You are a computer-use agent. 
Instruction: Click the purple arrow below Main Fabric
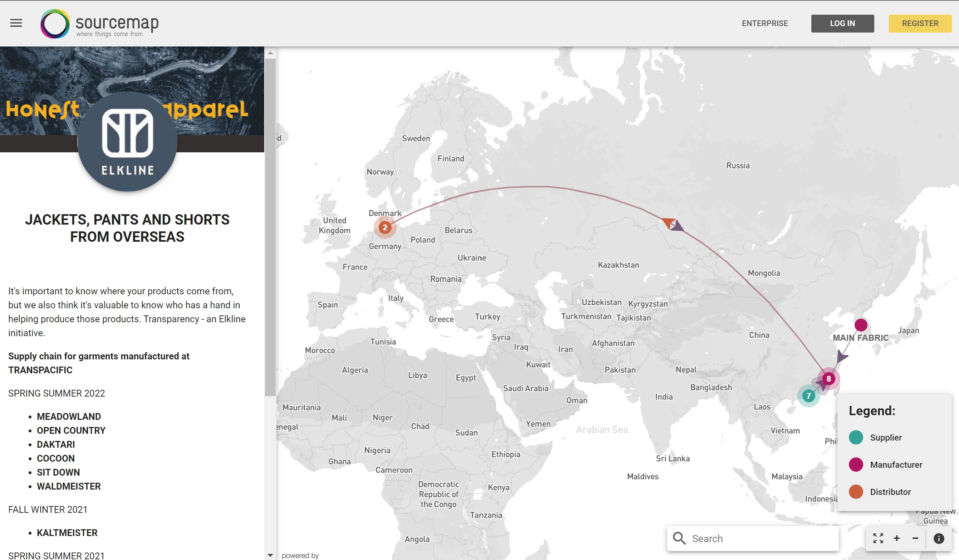841,357
